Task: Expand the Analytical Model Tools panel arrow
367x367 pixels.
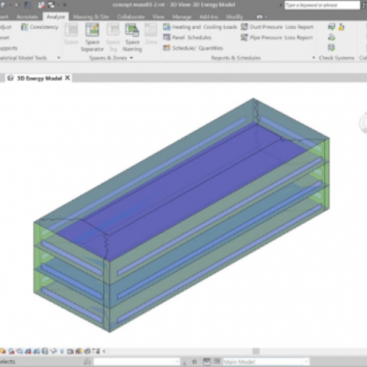Action: (59, 58)
